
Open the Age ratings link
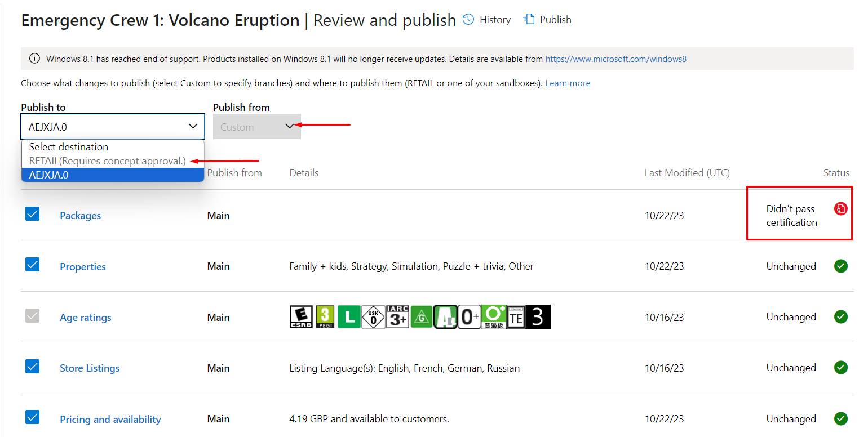[86, 318]
